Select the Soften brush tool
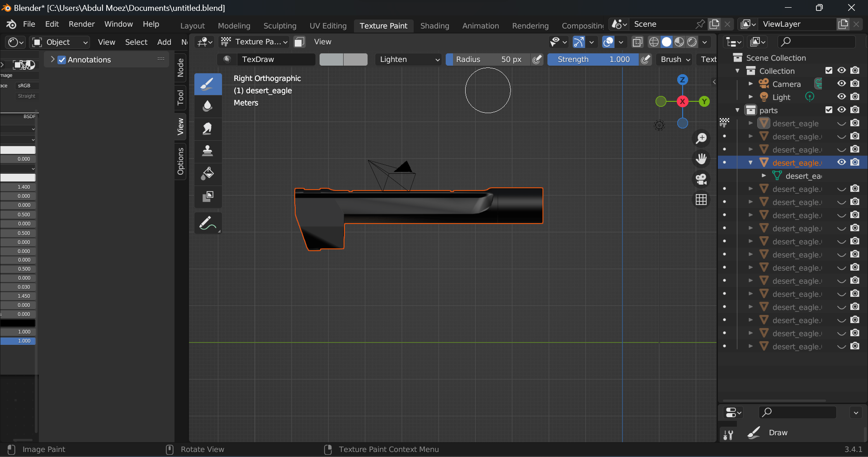 click(x=208, y=106)
